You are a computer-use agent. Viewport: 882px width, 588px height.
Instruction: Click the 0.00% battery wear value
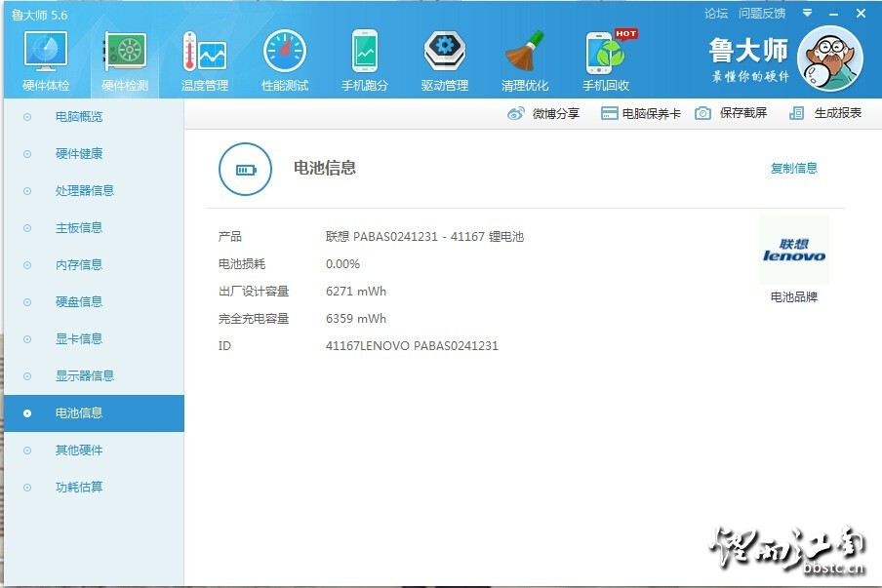point(342,264)
